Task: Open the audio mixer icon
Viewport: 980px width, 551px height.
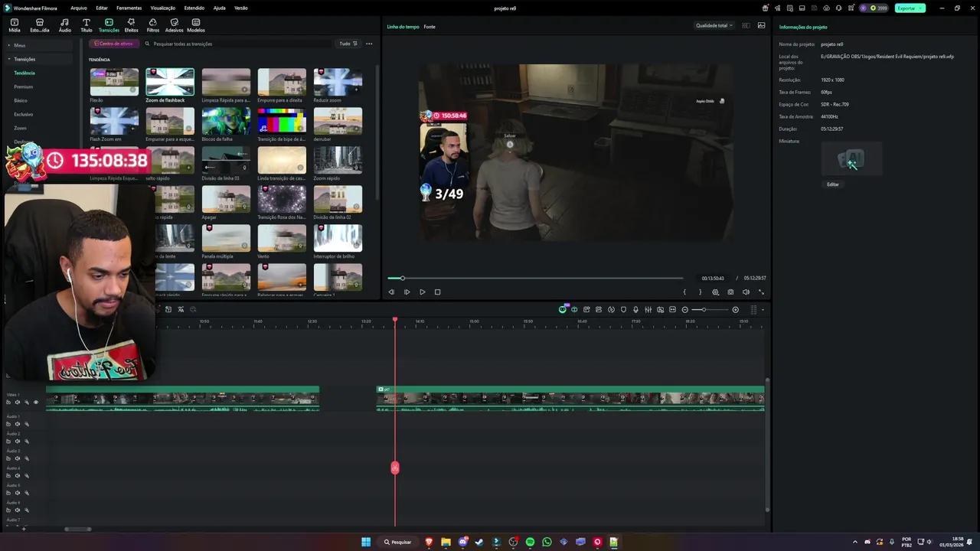Action: coord(648,309)
